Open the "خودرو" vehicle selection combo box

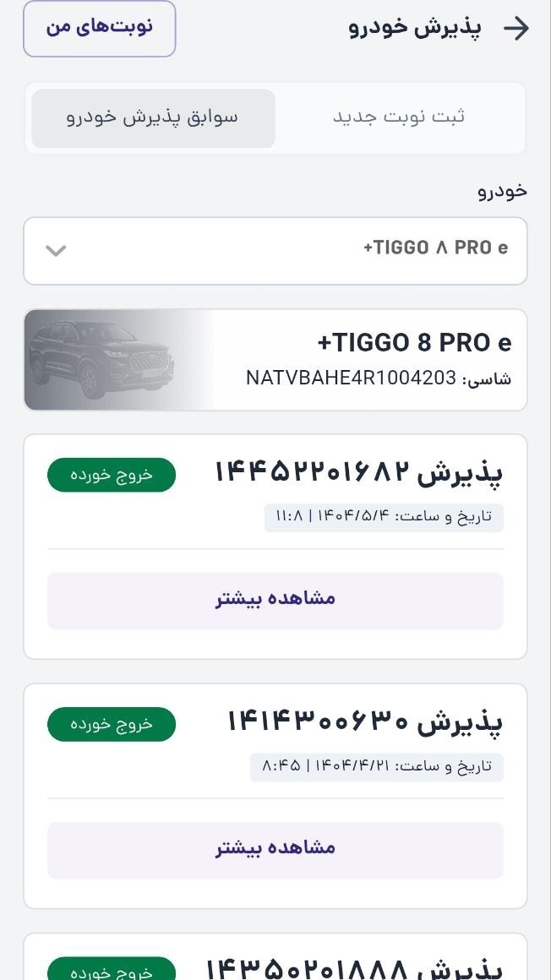[x=275, y=250]
